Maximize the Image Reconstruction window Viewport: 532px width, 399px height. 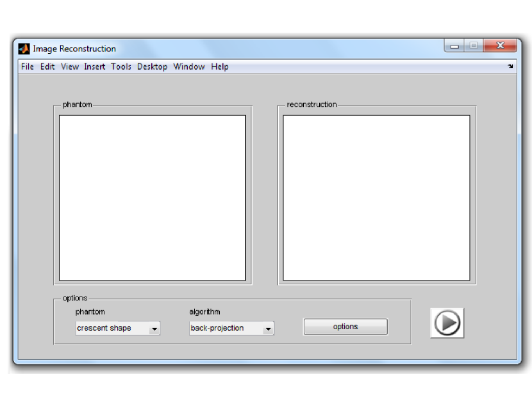tap(474, 45)
